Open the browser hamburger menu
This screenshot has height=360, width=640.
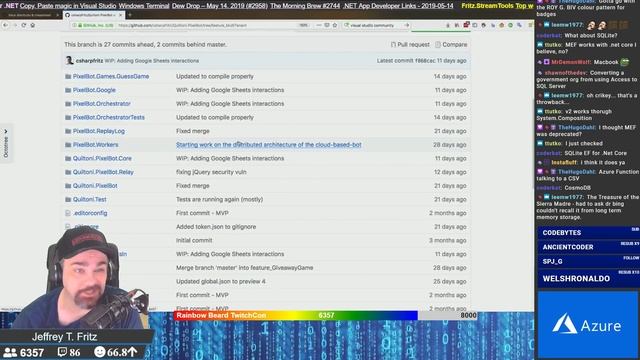(530, 25)
